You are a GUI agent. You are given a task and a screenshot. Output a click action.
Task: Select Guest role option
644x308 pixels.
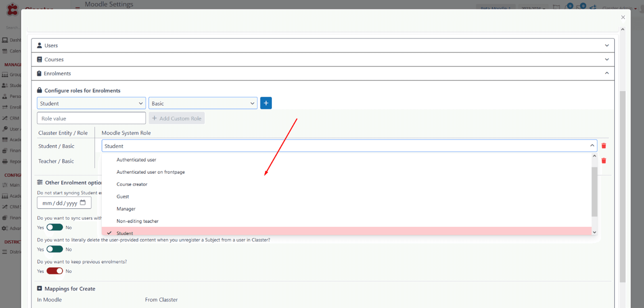347,196
